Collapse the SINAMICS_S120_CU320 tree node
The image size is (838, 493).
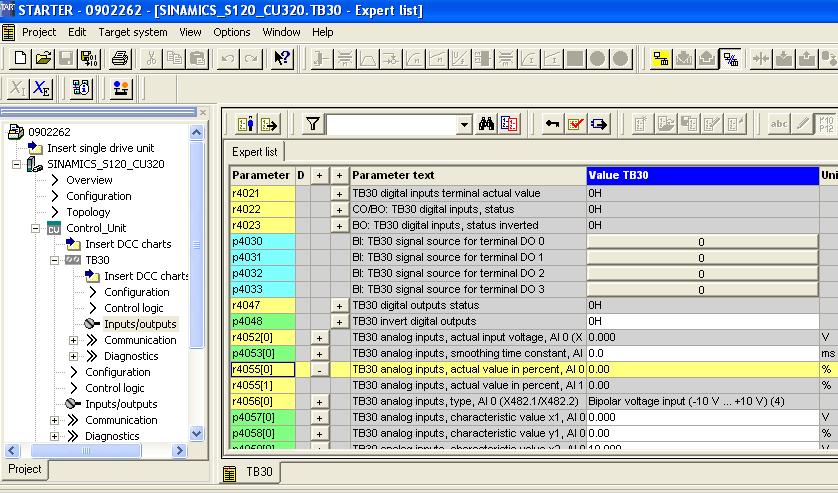coord(17,164)
